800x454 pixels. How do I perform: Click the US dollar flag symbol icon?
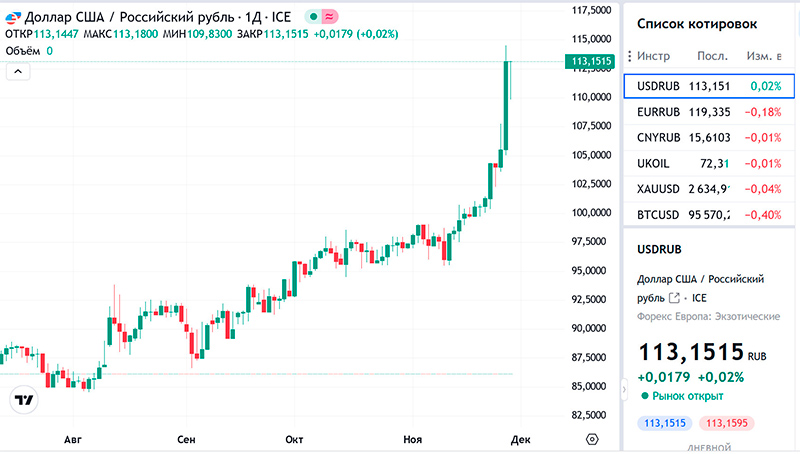(x=11, y=17)
